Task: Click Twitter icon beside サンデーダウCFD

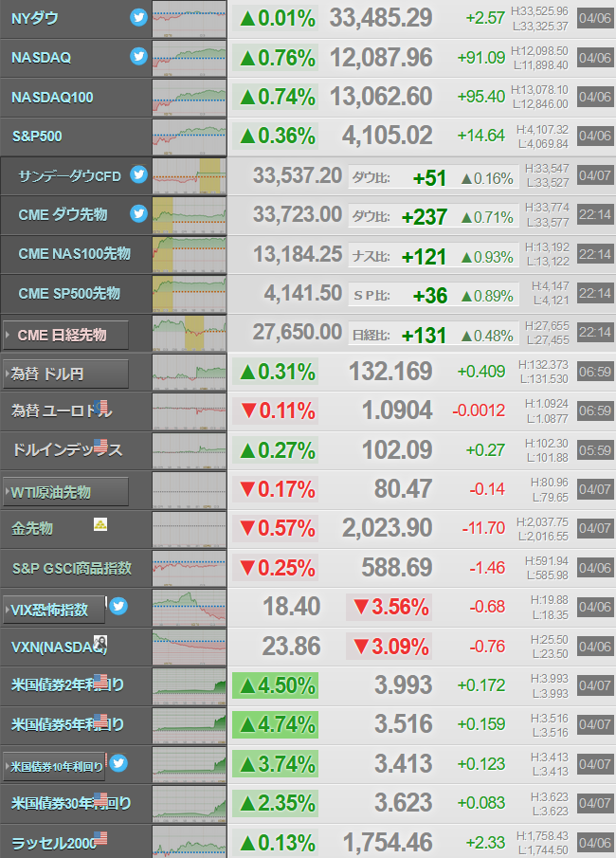Action: [138, 174]
